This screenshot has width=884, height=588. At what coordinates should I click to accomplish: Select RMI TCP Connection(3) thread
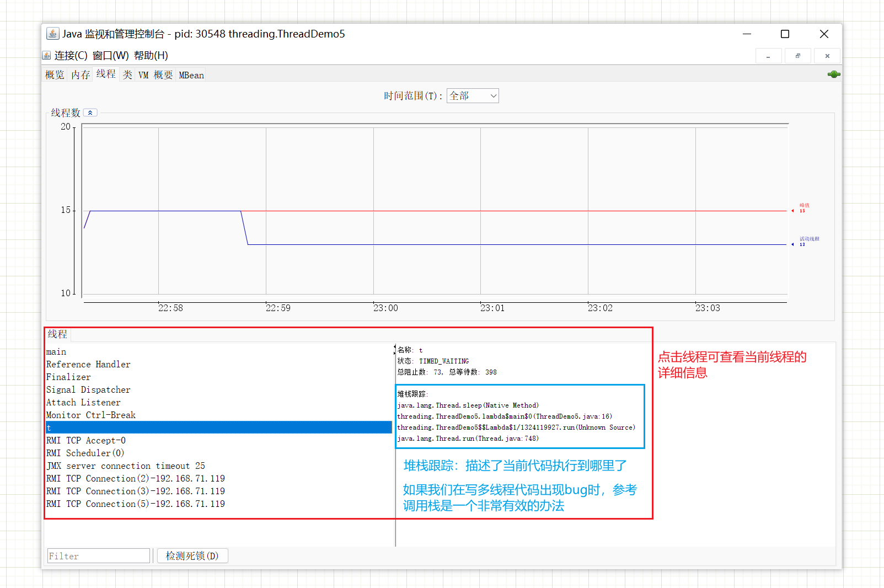[219, 491]
